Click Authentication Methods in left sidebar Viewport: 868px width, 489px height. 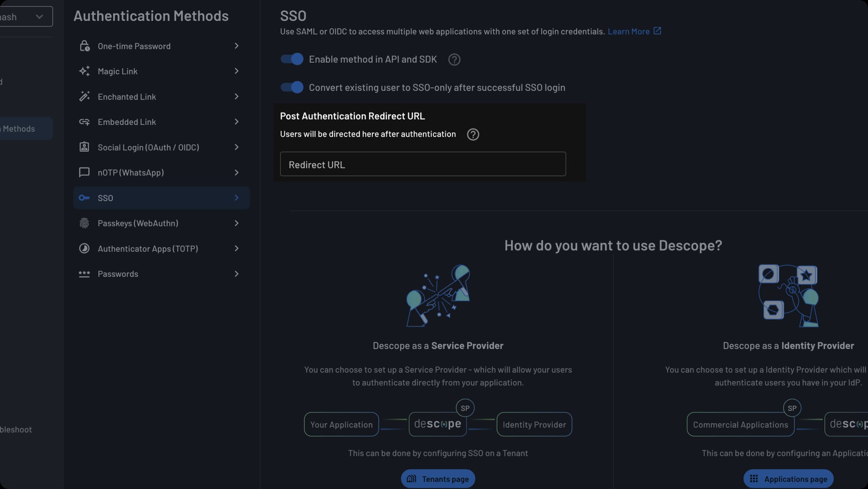(26, 129)
